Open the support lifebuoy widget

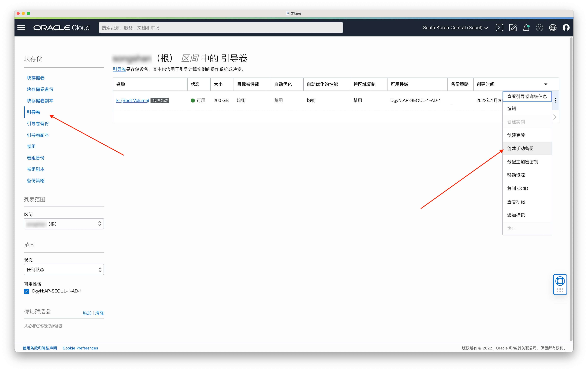coord(560,284)
